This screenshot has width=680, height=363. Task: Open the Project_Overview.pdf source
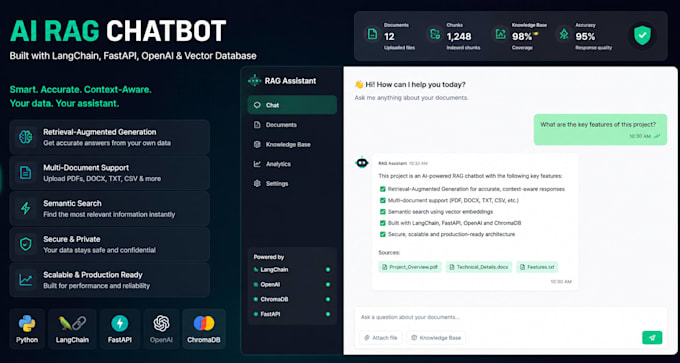pyautogui.click(x=410, y=267)
